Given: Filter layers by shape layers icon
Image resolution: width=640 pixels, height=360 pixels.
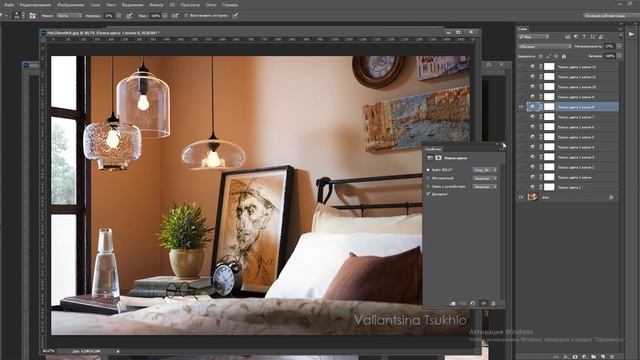Looking at the screenshot, I should pos(593,37).
